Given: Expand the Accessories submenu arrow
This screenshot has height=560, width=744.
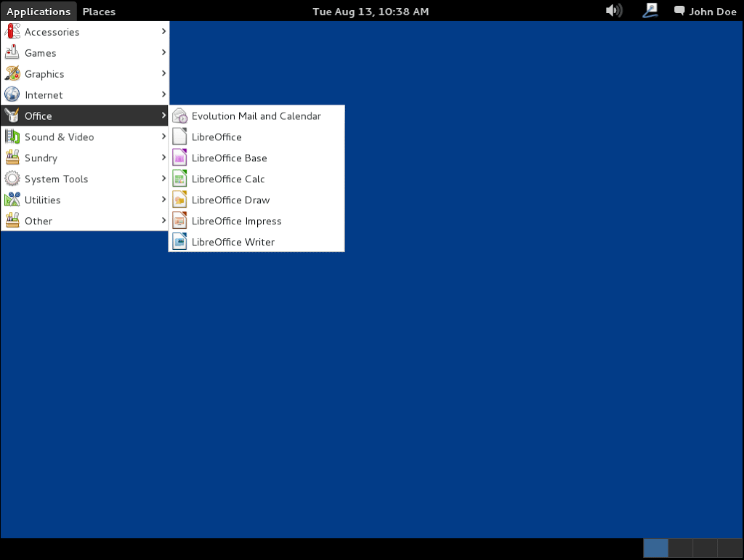Looking at the screenshot, I should 163,31.
